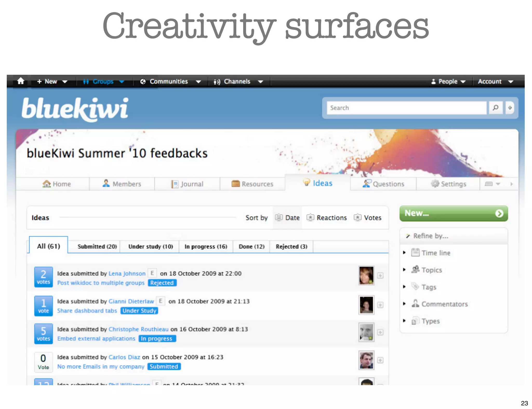Image resolution: width=532 pixels, height=409 pixels.
Task: Open idea Embed external applications
Action: [96, 338]
